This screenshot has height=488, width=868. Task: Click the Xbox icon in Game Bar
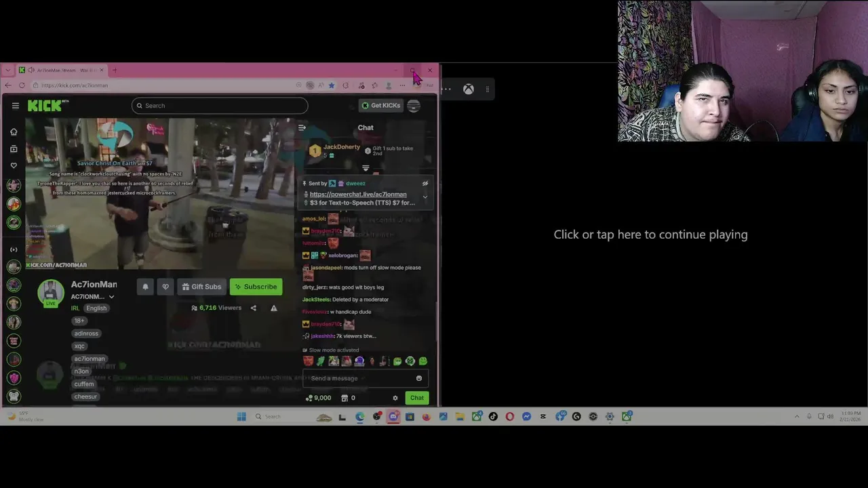coord(469,89)
